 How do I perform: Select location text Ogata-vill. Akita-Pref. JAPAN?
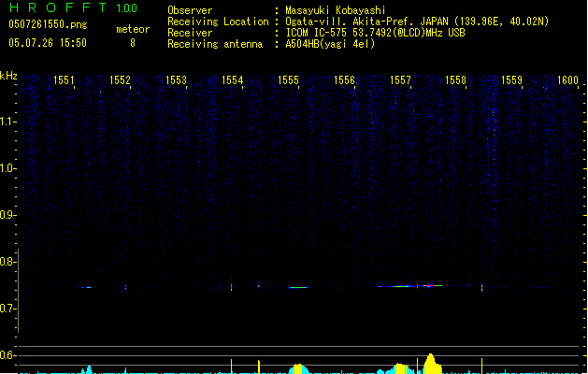[x=366, y=22]
